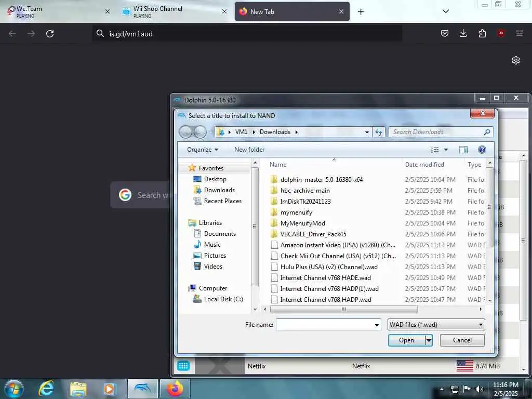Select VBCABLE_Driver_Pack45 folder
Screen dimensions: 532x399
313,234
